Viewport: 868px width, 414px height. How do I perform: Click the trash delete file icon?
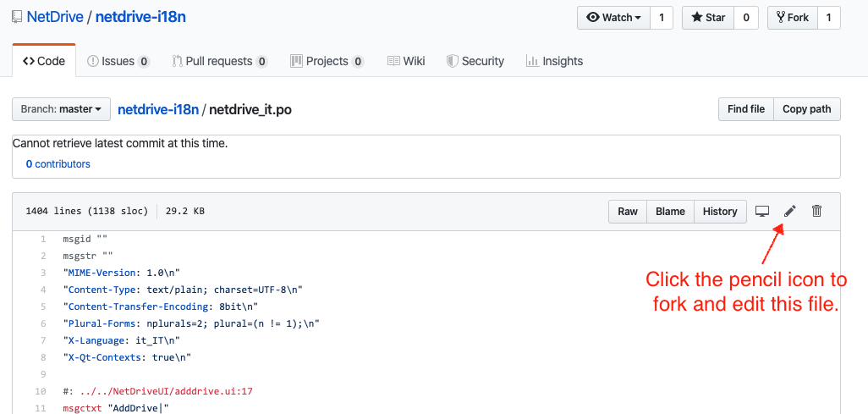click(816, 211)
